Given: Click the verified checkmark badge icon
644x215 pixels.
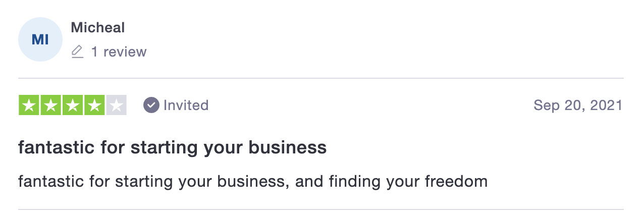Looking at the screenshot, I should pyautogui.click(x=151, y=105).
